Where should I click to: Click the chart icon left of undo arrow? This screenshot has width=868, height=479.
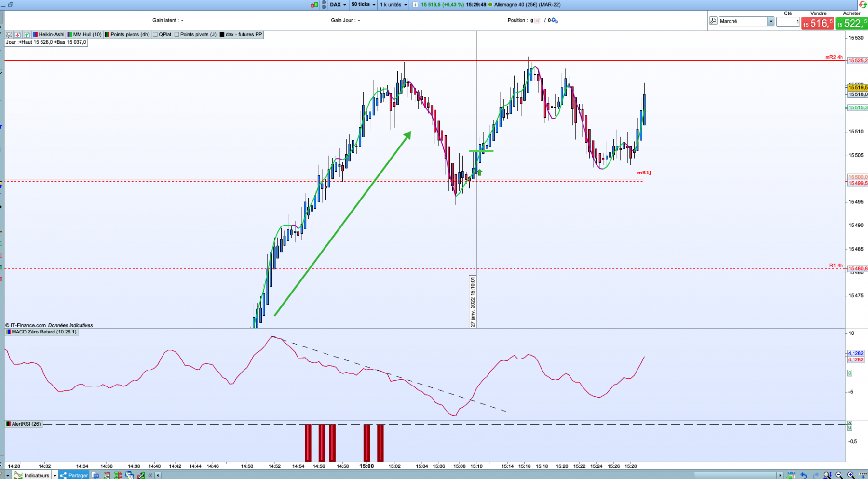[791, 476]
